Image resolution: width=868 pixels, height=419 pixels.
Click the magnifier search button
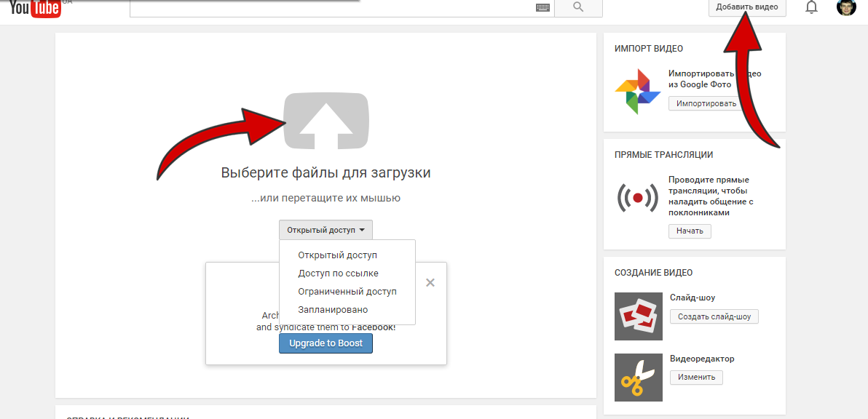(578, 7)
